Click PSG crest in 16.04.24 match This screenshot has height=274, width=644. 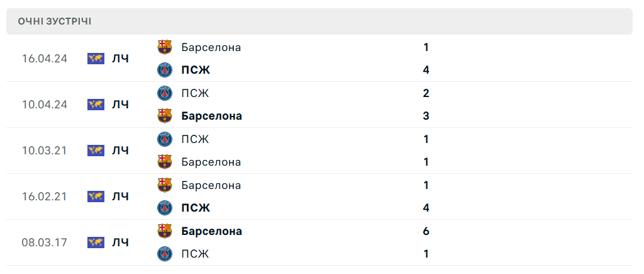(x=165, y=70)
